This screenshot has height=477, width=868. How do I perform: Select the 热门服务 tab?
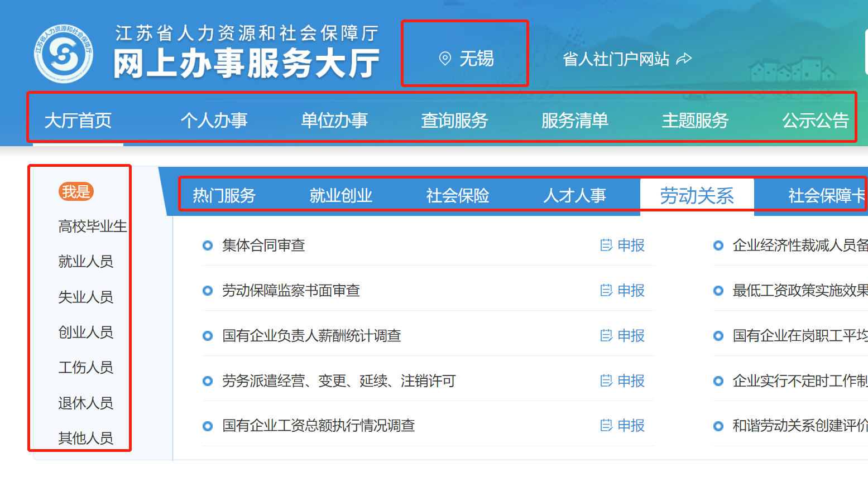pos(224,196)
